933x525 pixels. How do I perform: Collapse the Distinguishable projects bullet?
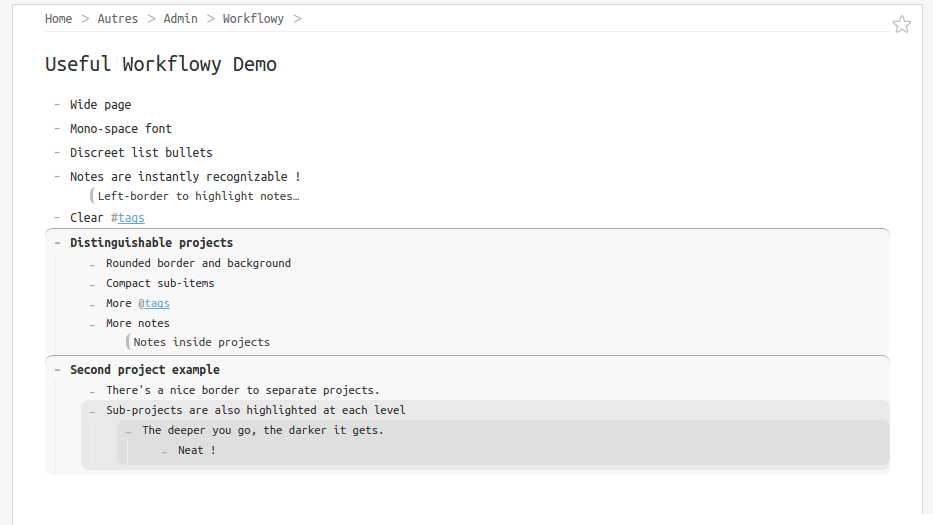point(57,243)
